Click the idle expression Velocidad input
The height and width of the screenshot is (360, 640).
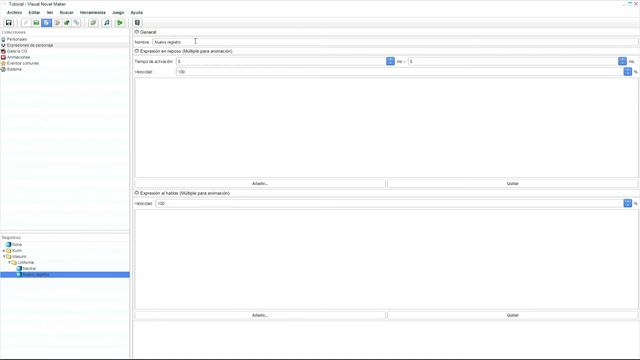tap(400, 72)
